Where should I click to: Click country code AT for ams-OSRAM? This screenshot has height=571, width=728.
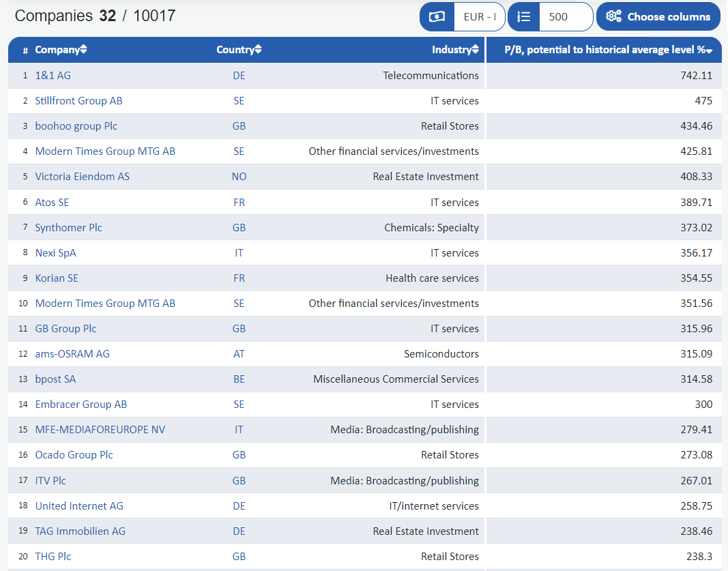tap(239, 354)
